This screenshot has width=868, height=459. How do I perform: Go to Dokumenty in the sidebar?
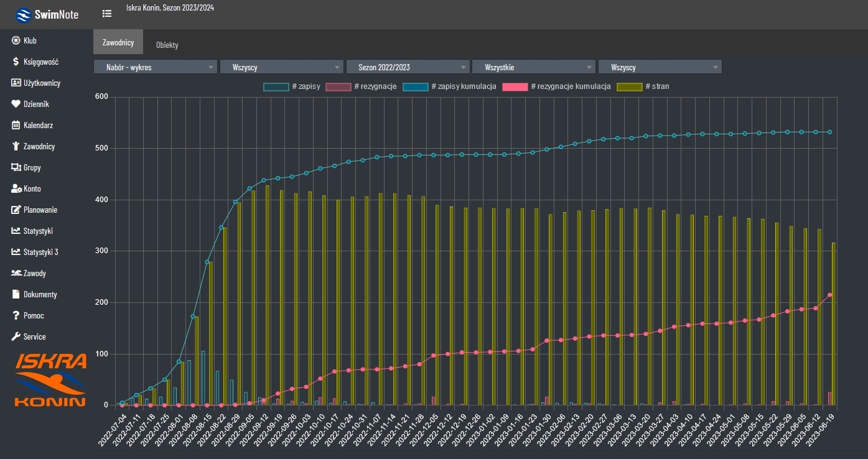[x=40, y=294]
